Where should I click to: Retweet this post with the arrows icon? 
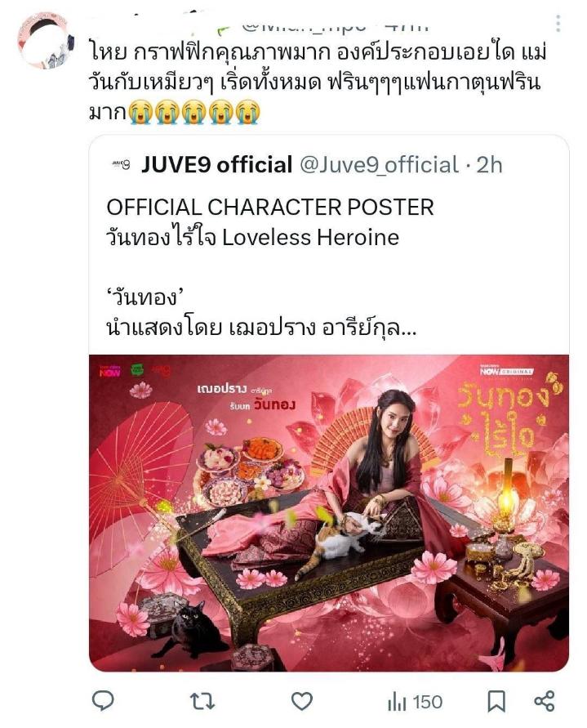(x=202, y=701)
